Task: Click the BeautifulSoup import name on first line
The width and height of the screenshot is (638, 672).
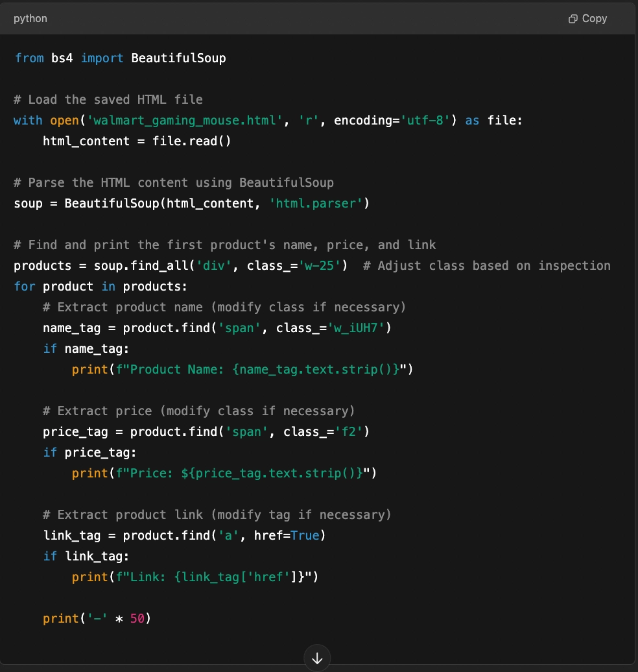Action: point(178,58)
